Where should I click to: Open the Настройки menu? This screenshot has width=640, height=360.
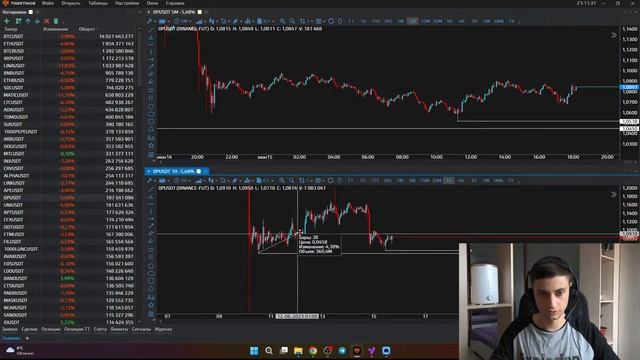coord(127,3)
